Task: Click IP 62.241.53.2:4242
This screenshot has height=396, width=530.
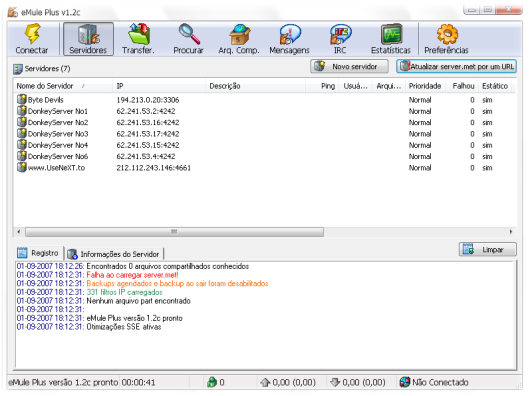Action: coord(146,111)
